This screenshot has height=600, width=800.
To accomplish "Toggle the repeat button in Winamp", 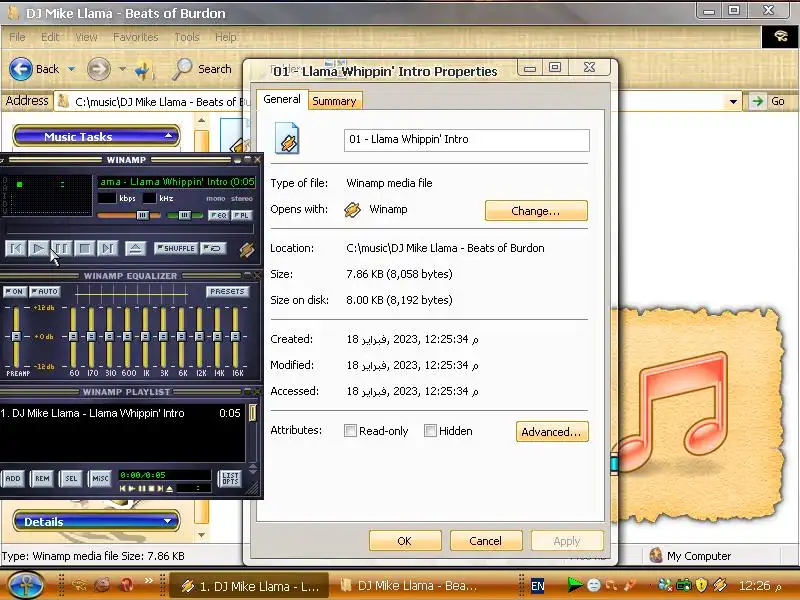I will click(x=213, y=248).
